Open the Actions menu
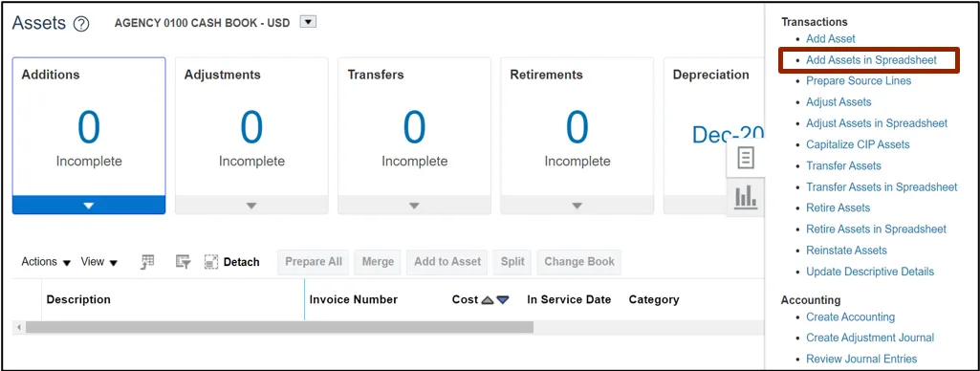The width and height of the screenshot is (980, 371). [x=46, y=262]
